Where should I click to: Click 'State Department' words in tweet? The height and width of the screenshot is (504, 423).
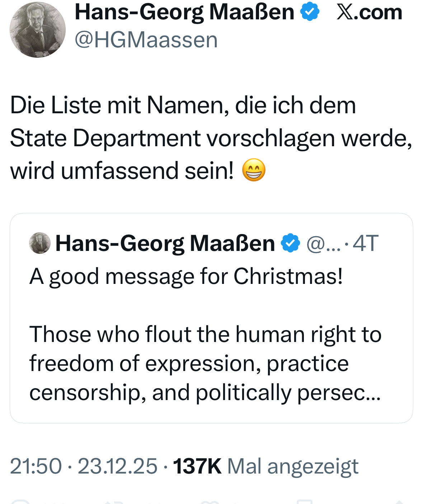coord(105,138)
